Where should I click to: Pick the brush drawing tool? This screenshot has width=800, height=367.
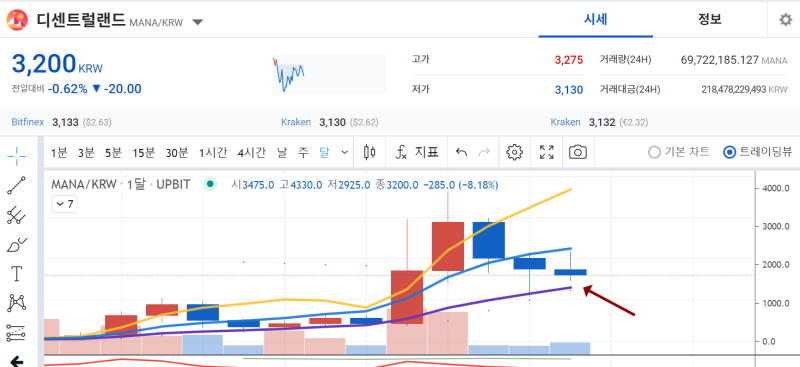17,244
